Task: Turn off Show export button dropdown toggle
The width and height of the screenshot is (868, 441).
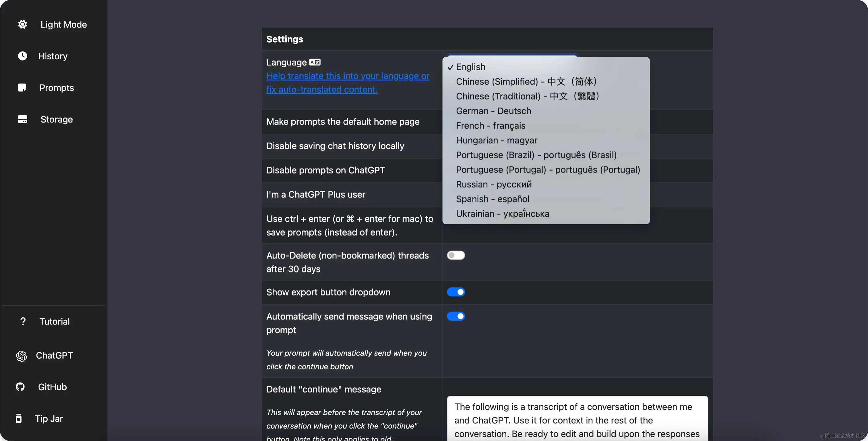Action: (456, 292)
